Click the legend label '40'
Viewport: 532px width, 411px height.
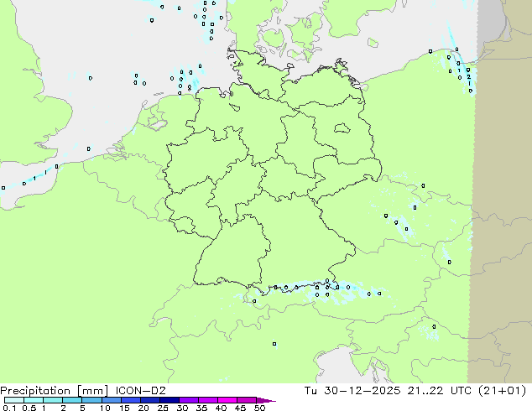tap(221, 408)
